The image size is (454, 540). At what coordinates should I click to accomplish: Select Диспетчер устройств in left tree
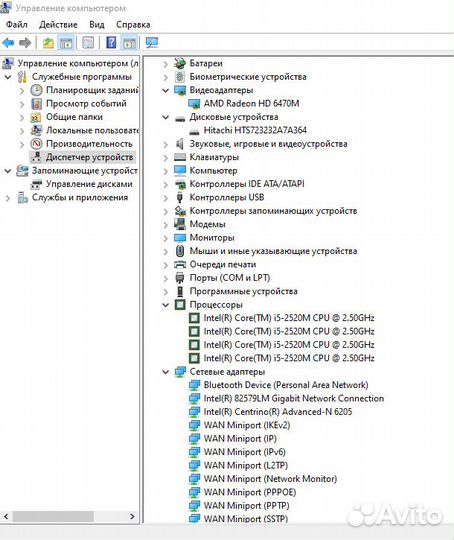(89, 157)
